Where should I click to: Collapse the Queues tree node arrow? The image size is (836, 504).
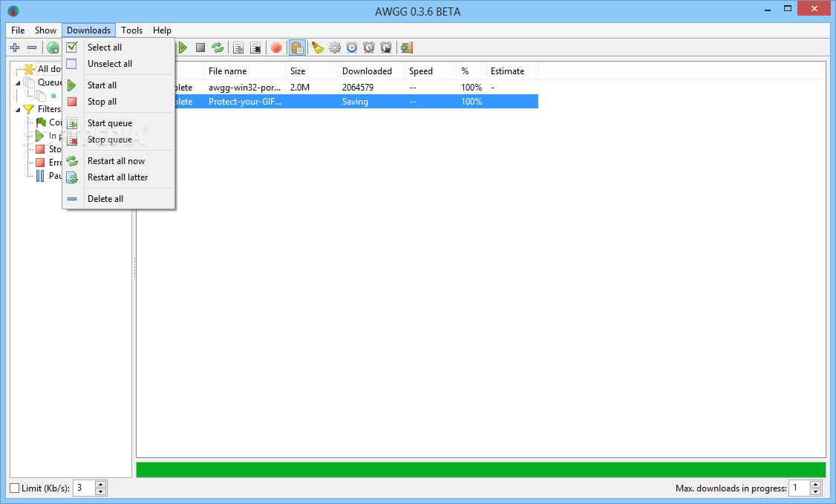point(18,82)
